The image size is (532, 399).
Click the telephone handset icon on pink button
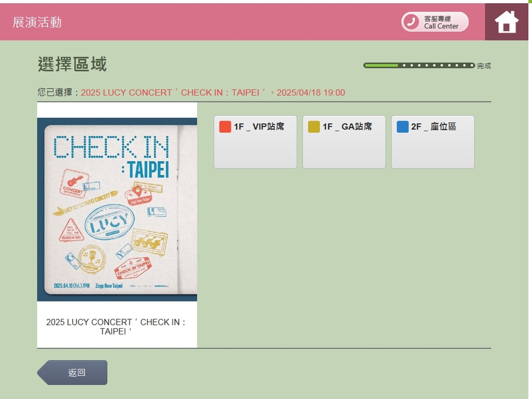coord(411,22)
